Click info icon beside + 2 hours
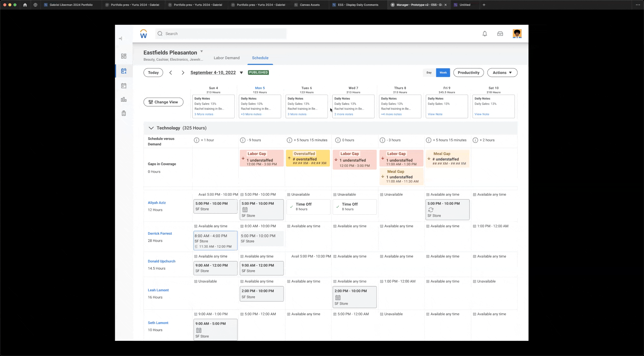Image resolution: width=644 pixels, height=356 pixels. coord(475,140)
